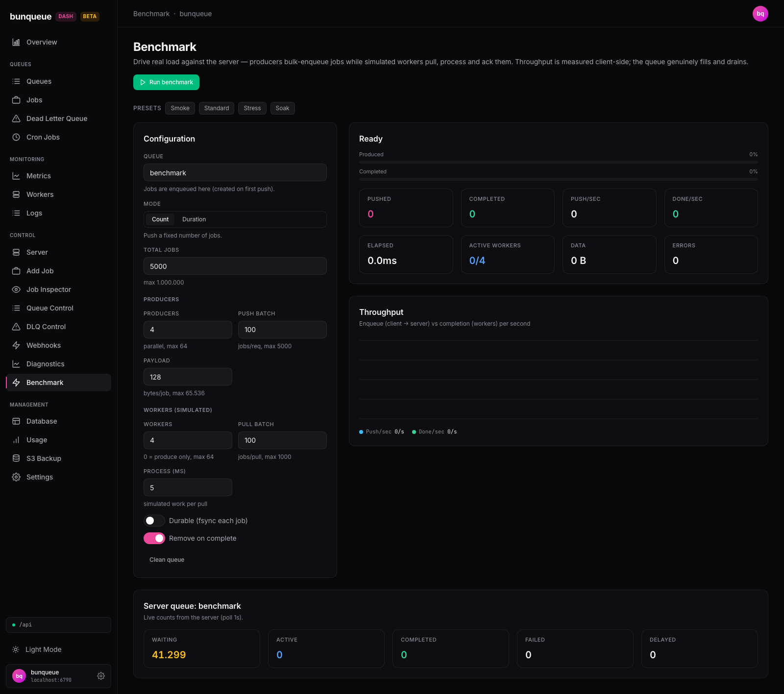Click the Light Mode sun icon

coord(16,649)
